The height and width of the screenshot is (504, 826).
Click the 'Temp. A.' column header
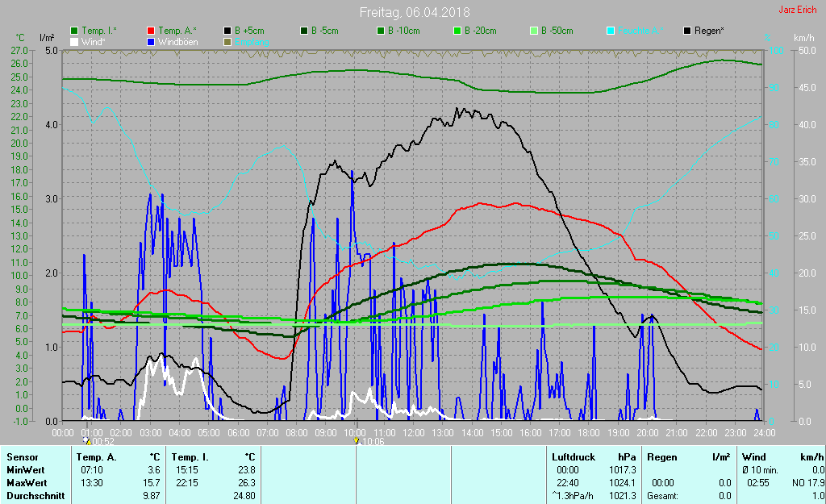[x=97, y=457]
